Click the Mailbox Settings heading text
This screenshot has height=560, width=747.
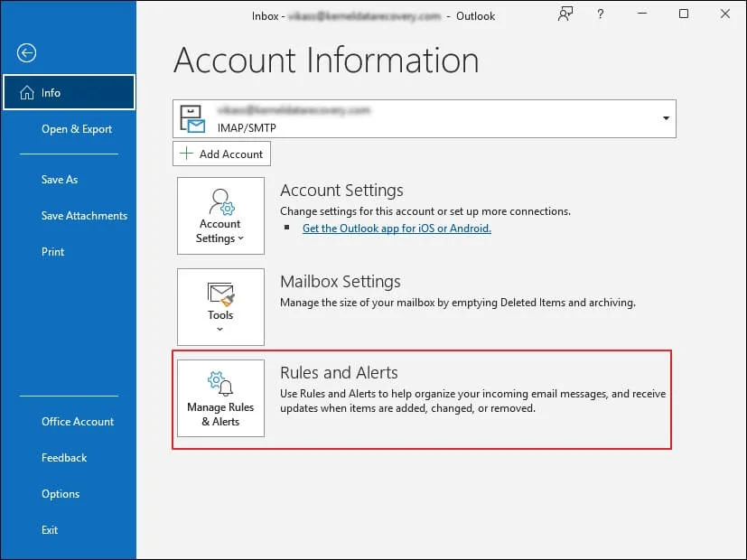341,282
